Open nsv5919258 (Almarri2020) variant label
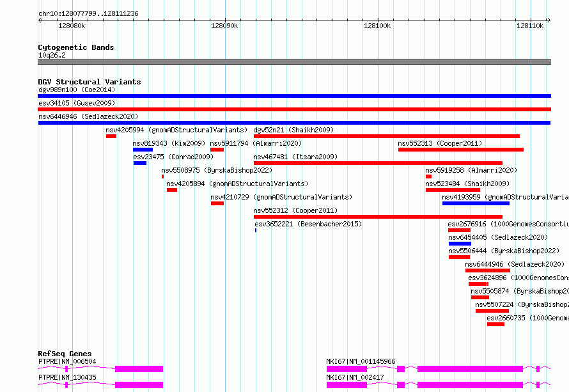Viewport: 569px width, 392px height. [x=471, y=170]
